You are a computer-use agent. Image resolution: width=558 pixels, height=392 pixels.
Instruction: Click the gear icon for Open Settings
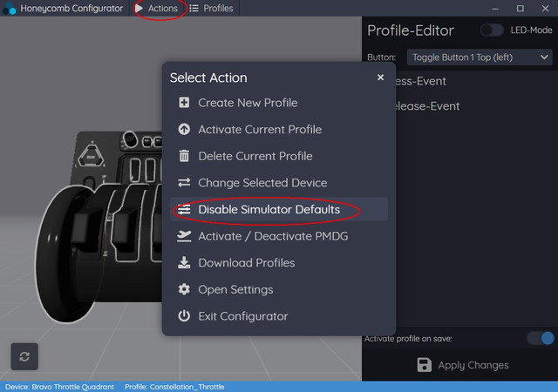point(184,289)
